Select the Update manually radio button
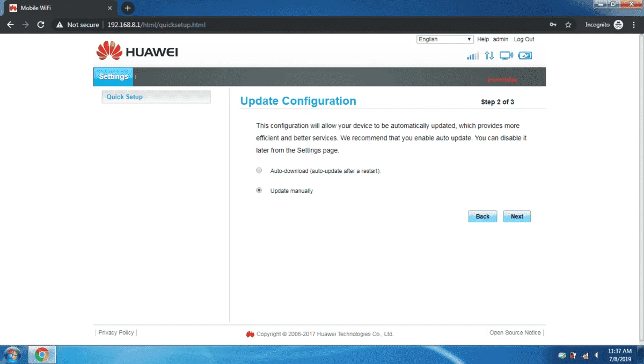Viewport: 644px width, 364px height. [x=259, y=190]
